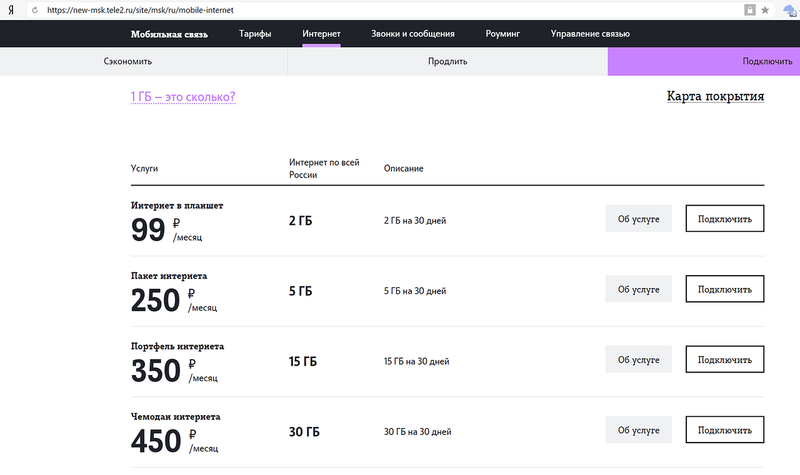800x475 pixels.
Task: Select the Интернет menu item
Action: [321, 34]
